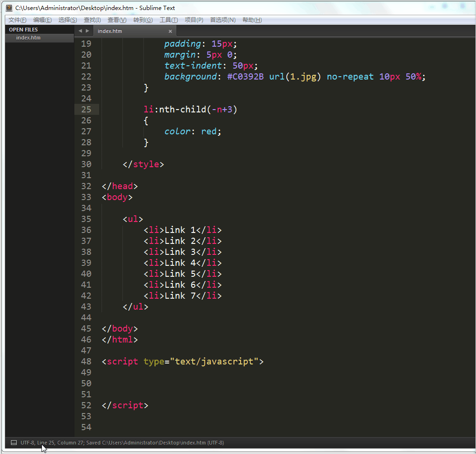
Task: Select the index.htm tab
Action: click(x=134, y=31)
